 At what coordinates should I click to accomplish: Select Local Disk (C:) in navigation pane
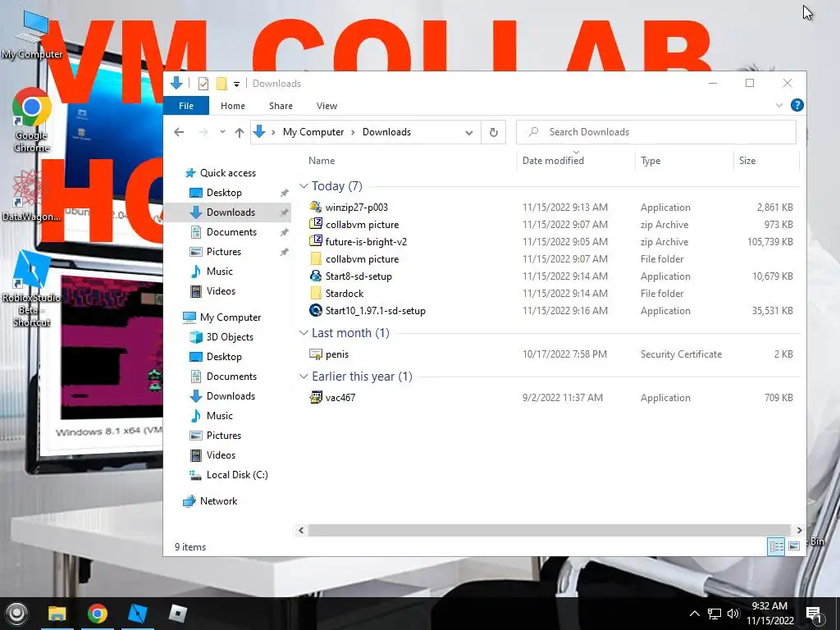[x=237, y=475]
